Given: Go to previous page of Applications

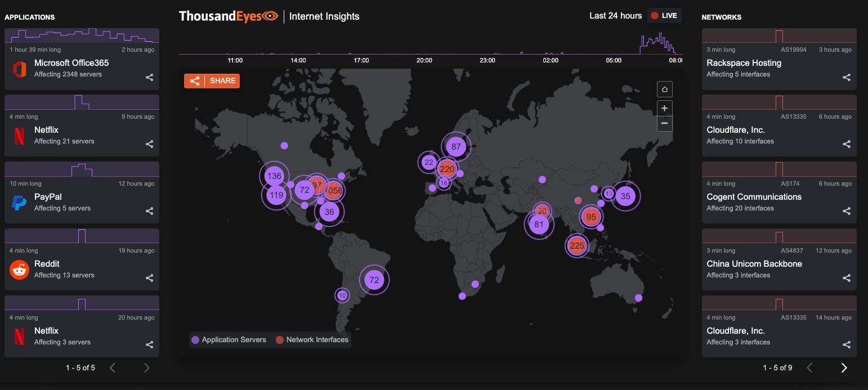Looking at the screenshot, I should pos(113,368).
